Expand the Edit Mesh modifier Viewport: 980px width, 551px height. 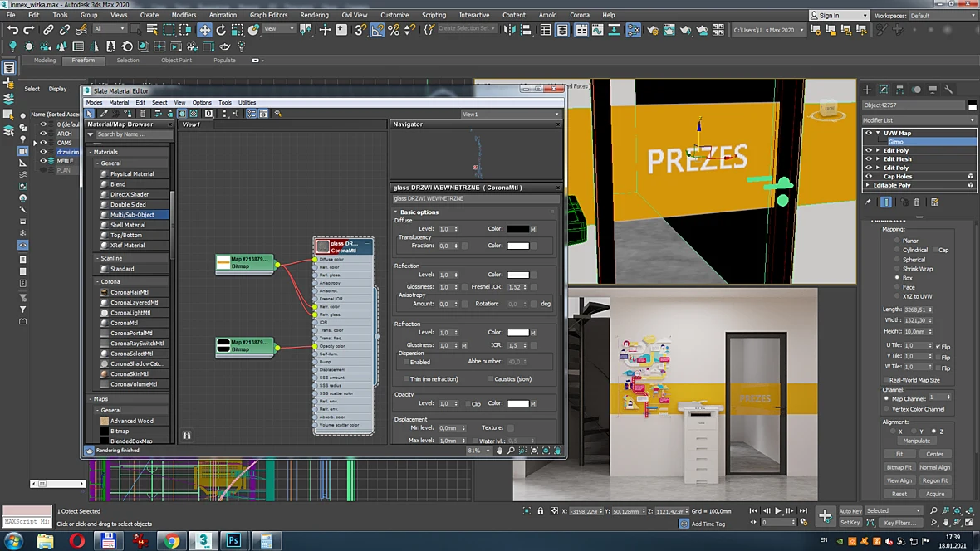878,159
